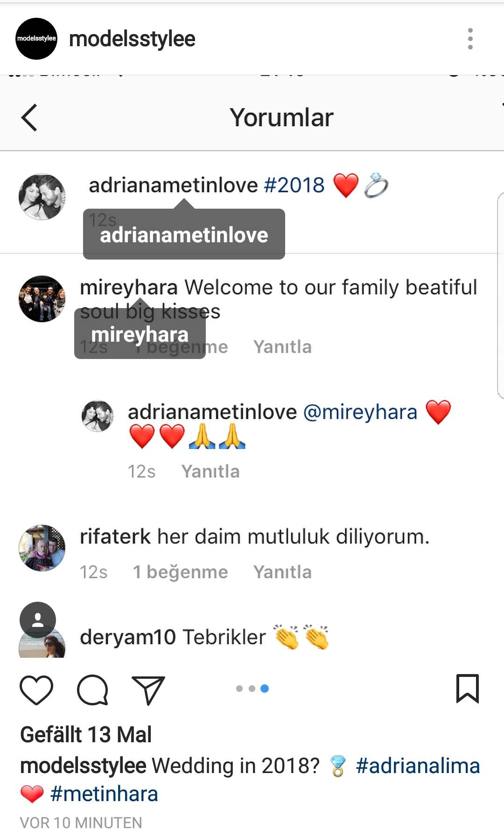Open comments via speech bubble icon
Viewport: 504px width, 837px height.
pyautogui.click(x=92, y=689)
